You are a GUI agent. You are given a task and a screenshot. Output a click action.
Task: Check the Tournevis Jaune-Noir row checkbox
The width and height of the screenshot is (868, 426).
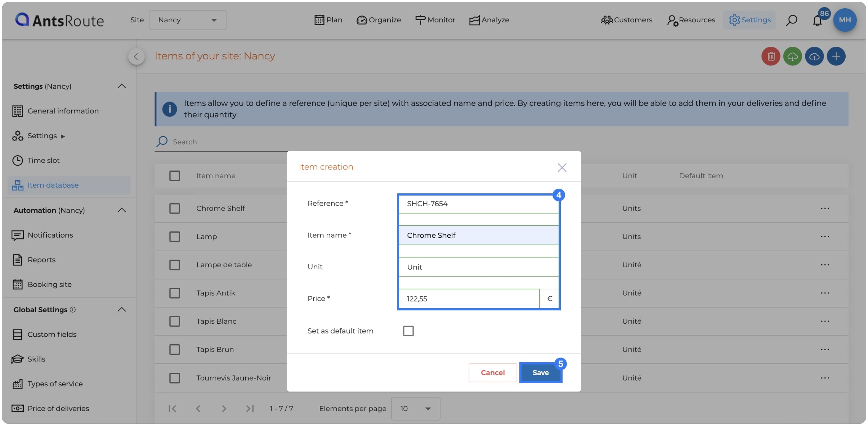point(175,378)
